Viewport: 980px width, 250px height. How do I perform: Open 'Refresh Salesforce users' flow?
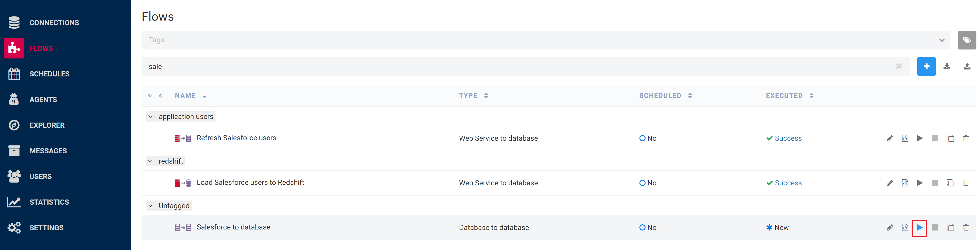point(236,138)
